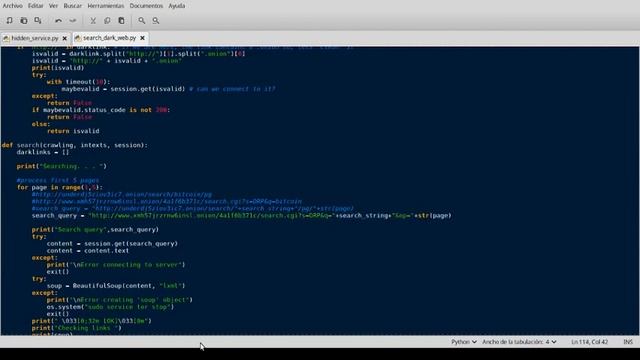Toggle the INS insert mode indicator
Screen dimensions: 640x360
(x=628, y=342)
